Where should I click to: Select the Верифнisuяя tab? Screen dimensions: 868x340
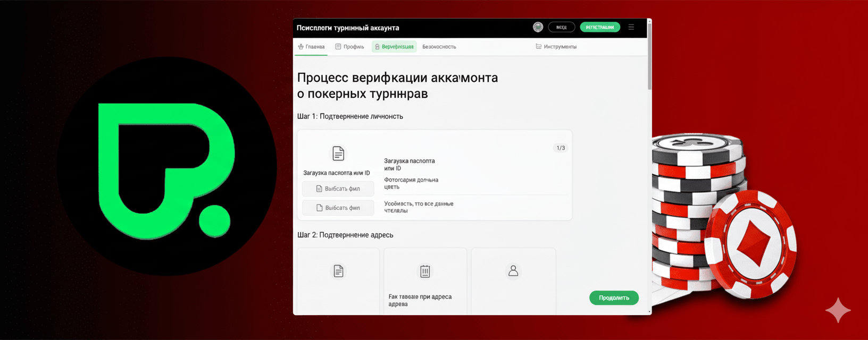394,47
